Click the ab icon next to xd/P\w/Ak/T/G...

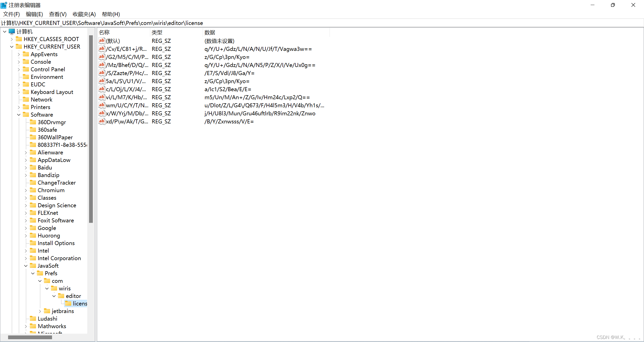click(102, 121)
